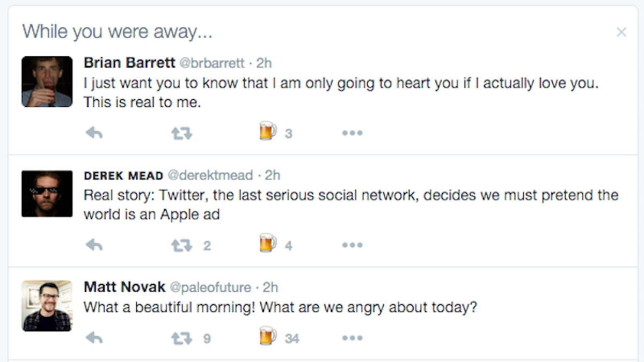Toggle beer like on Matt Novak's tweet
Screen dimensions: 644x362
point(268,337)
